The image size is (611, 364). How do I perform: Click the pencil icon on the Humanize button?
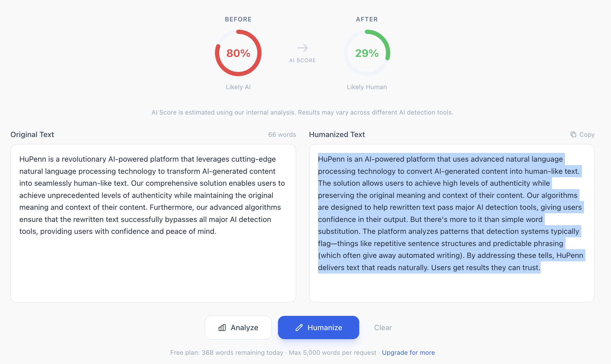click(x=299, y=327)
